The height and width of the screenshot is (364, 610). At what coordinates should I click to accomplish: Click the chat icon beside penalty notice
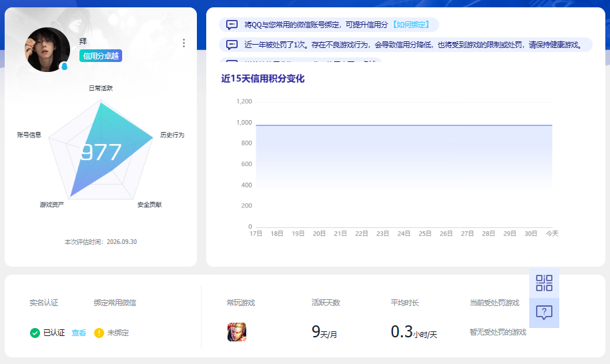click(232, 45)
